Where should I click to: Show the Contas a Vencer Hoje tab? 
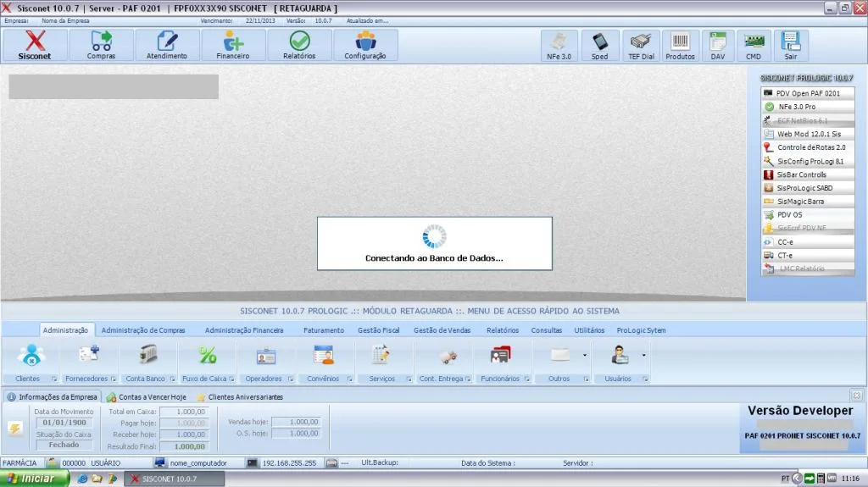pyautogui.click(x=147, y=397)
